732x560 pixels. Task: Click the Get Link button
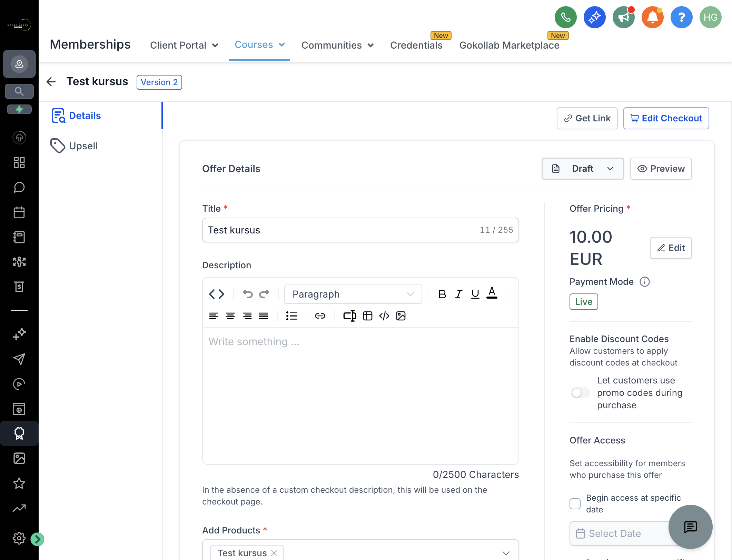pos(587,118)
